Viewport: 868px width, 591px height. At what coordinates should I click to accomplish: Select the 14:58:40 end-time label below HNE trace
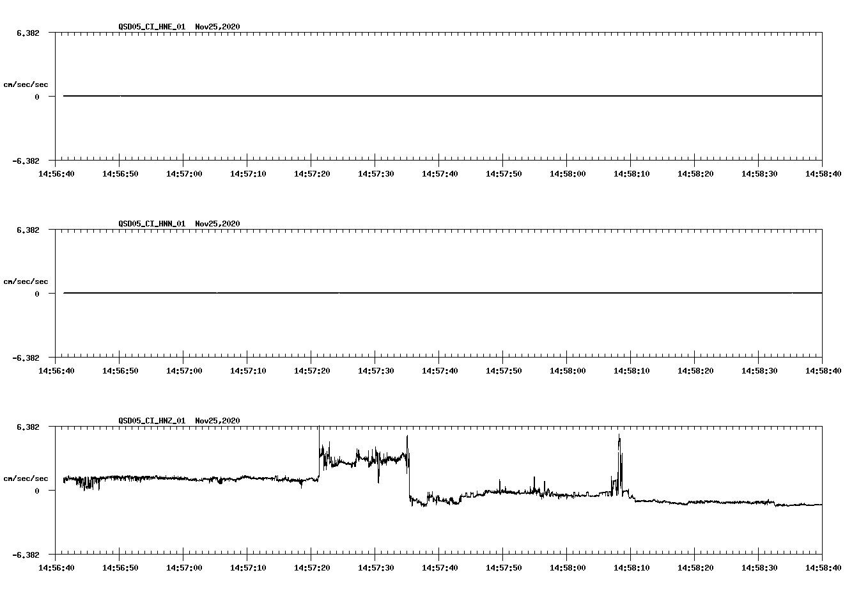825,172
